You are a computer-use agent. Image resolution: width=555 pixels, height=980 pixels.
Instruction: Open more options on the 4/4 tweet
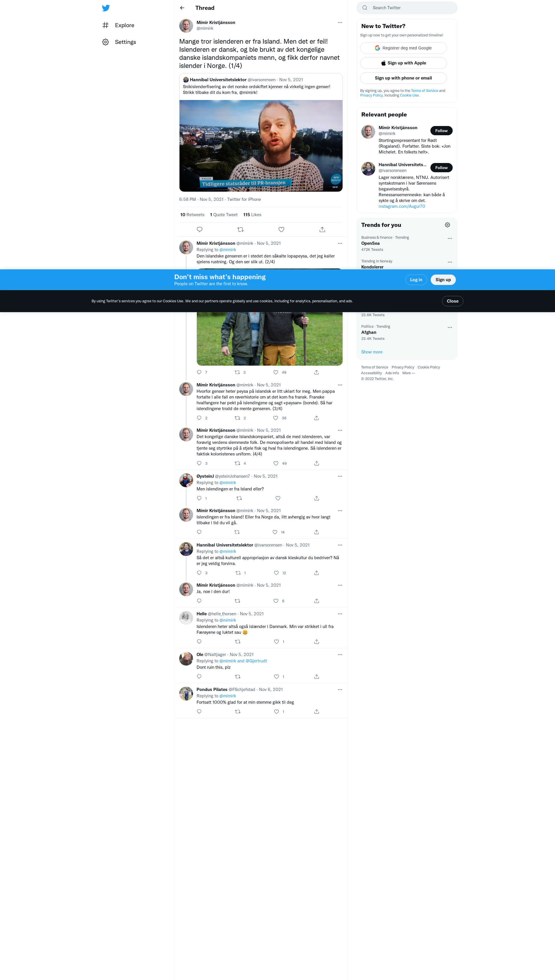(x=340, y=430)
